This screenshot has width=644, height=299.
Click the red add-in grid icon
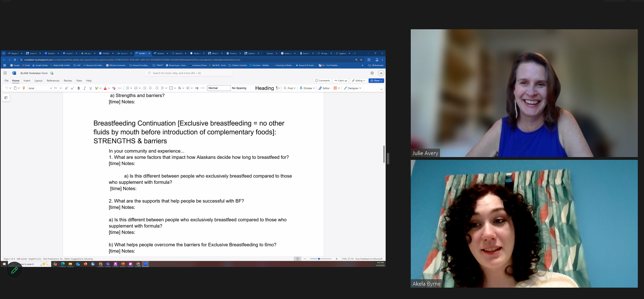[x=335, y=88]
